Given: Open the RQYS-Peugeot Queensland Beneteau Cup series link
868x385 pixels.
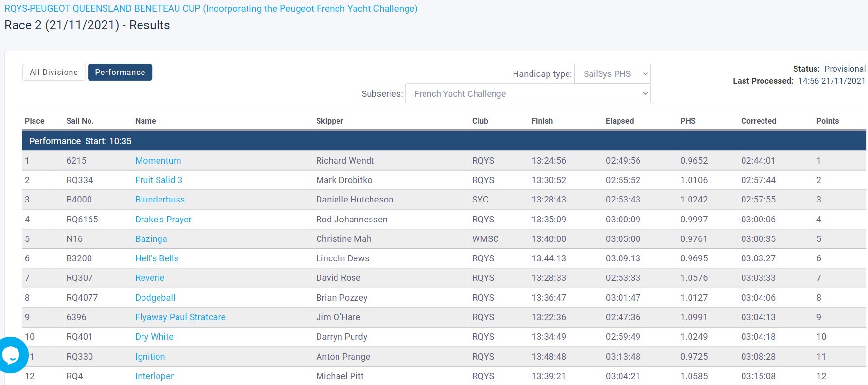Looking at the screenshot, I should (x=211, y=8).
